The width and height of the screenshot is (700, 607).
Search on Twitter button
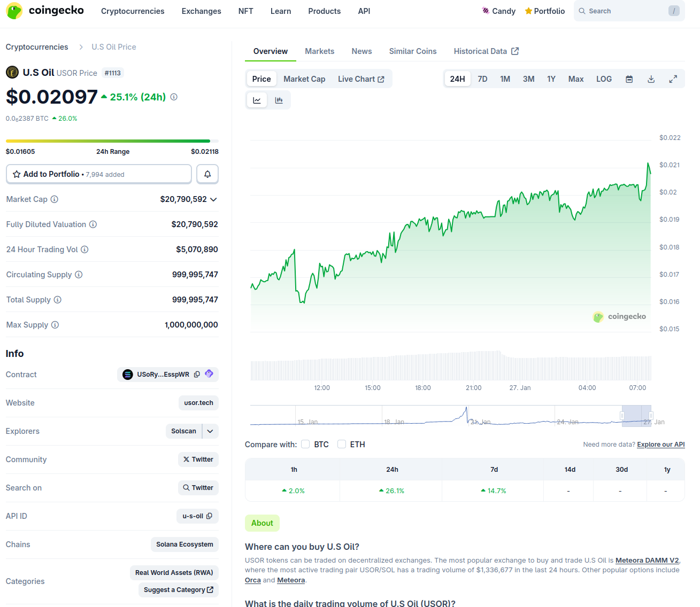click(x=198, y=488)
